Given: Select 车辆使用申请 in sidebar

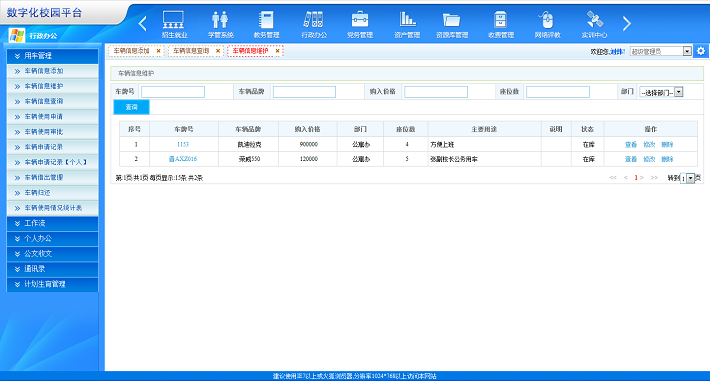Looking at the screenshot, I should (53, 116).
